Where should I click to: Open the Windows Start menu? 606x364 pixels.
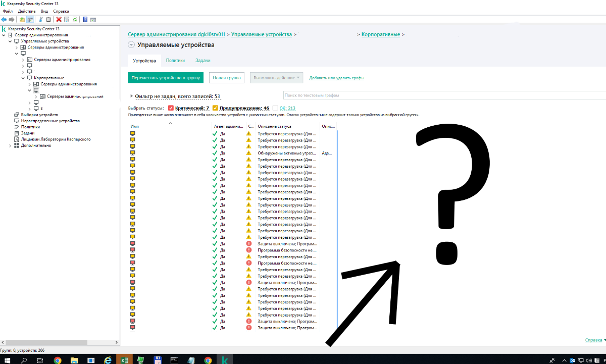8,360
